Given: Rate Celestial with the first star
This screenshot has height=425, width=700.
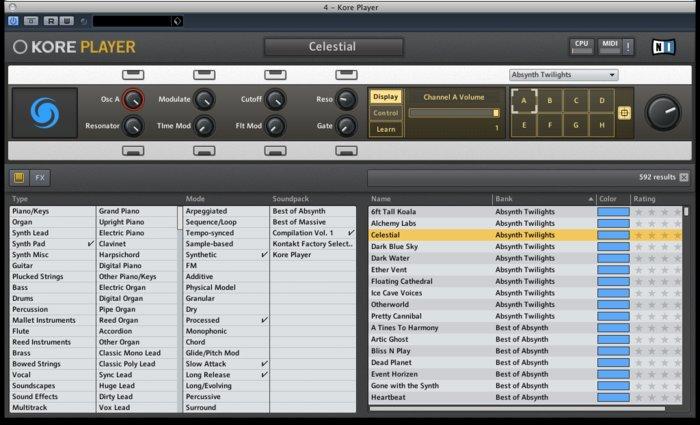Looking at the screenshot, I should [638, 235].
